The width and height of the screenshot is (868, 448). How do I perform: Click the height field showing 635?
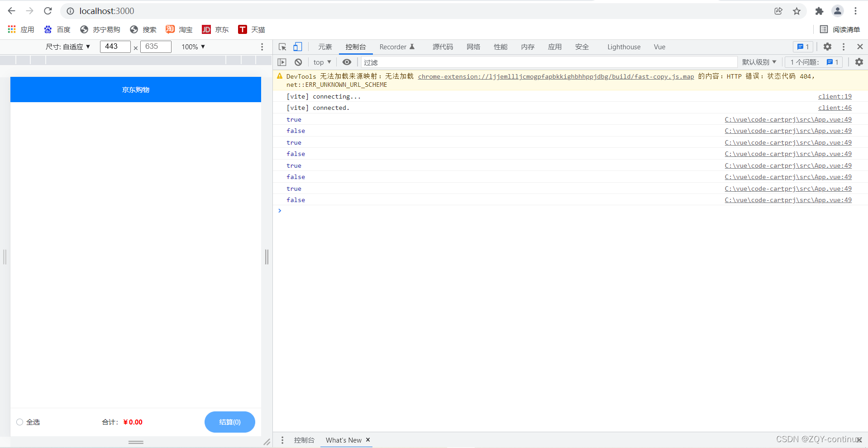tap(156, 47)
